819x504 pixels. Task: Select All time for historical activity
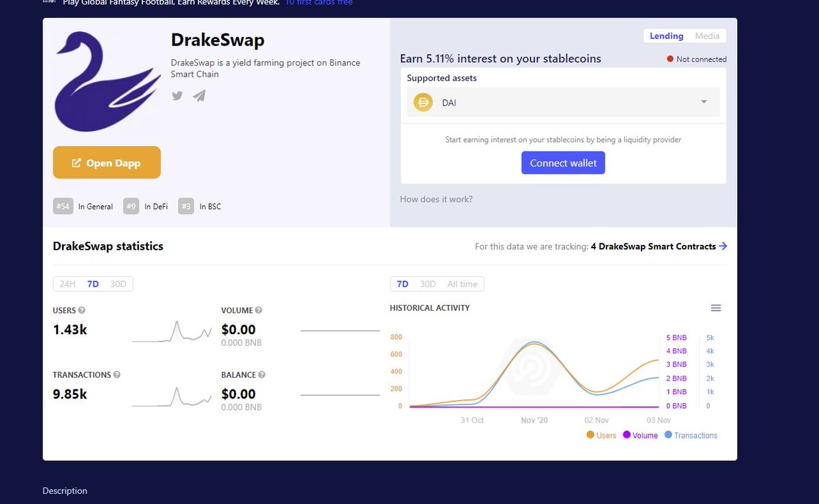[462, 284]
